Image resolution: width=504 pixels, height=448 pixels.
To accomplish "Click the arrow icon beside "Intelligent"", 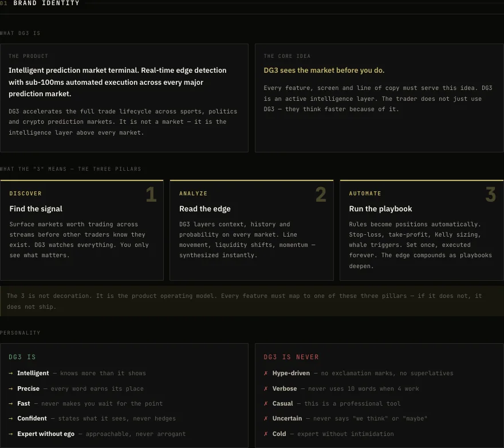I will pyautogui.click(x=11, y=373).
